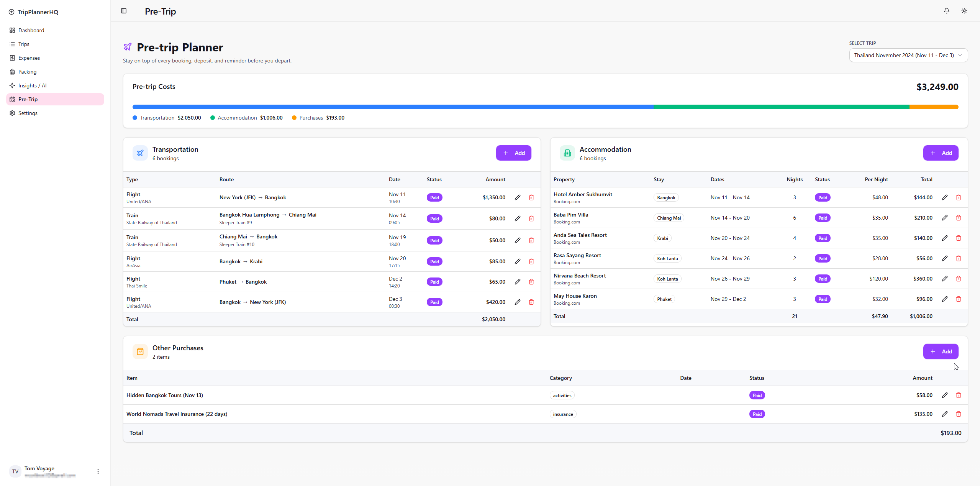The width and height of the screenshot is (980, 486).
Task: Delete the Bangkok to Krabi flight
Action: 531,261
